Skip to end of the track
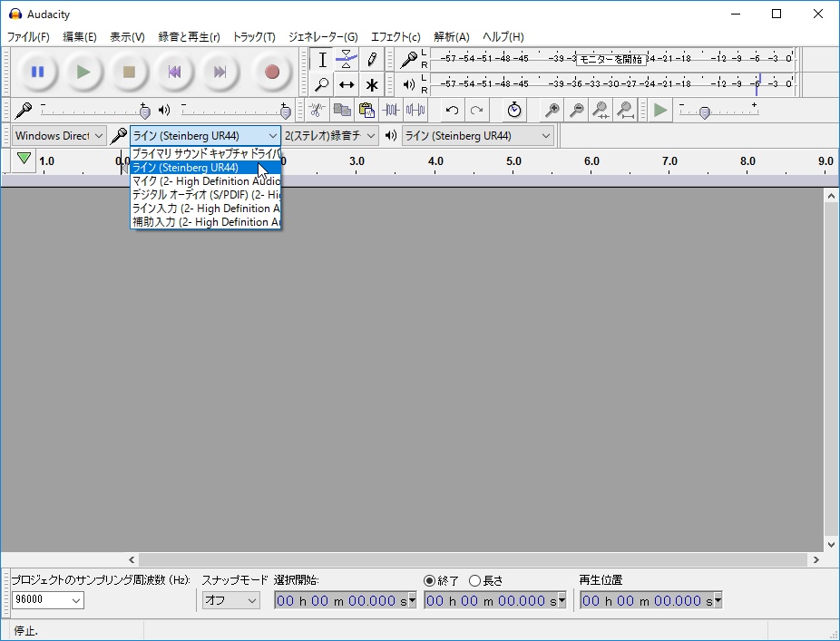 [x=220, y=72]
